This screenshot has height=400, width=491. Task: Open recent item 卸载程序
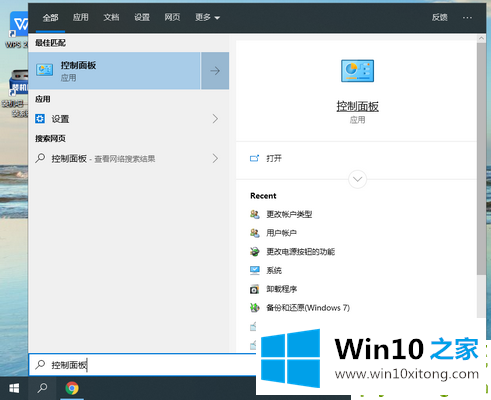[x=281, y=289]
